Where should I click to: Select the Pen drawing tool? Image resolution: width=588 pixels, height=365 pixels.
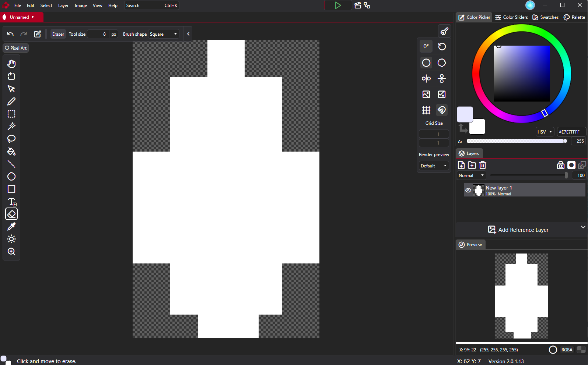coord(11,102)
